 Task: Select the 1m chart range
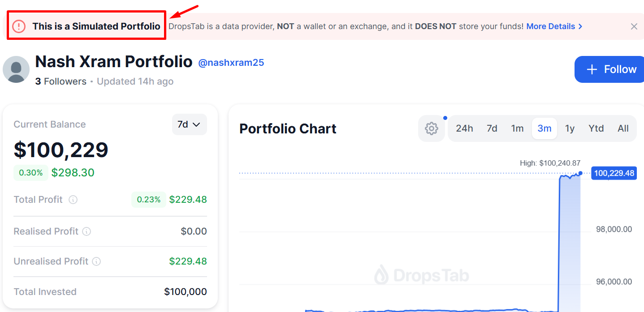517,128
